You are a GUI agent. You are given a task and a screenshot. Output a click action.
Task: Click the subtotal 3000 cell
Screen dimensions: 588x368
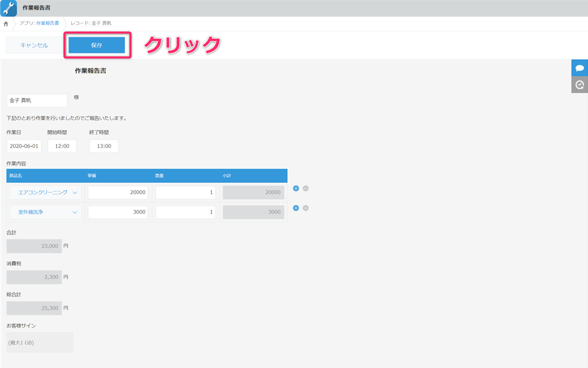tap(253, 212)
